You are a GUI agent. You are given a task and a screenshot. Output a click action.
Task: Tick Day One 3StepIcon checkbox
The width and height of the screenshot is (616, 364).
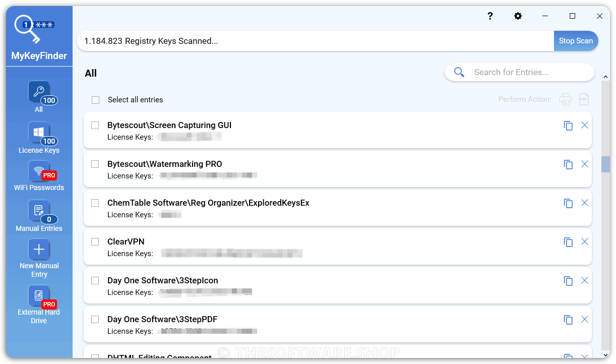pyautogui.click(x=95, y=280)
